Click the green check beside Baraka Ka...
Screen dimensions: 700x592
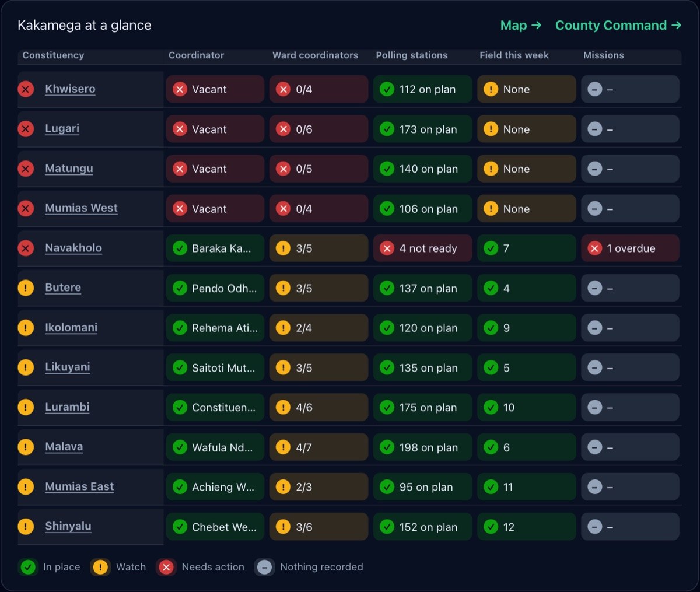coord(180,248)
